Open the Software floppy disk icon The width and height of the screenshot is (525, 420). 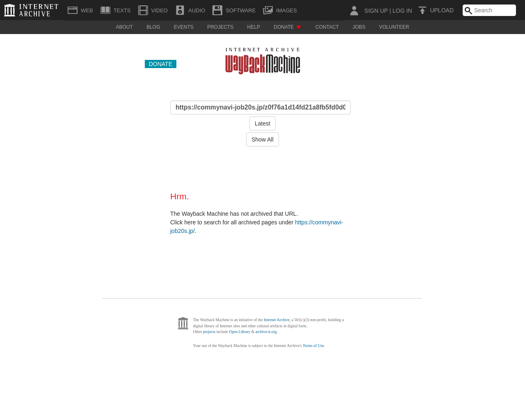(x=217, y=10)
